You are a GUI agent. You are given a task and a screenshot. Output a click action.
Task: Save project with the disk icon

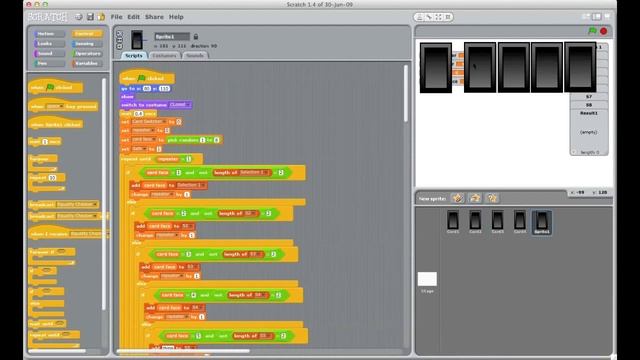90,17
